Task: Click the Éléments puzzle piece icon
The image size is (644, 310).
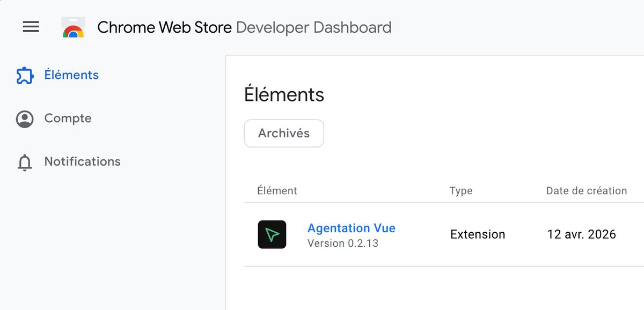Action: click(x=25, y=76)
